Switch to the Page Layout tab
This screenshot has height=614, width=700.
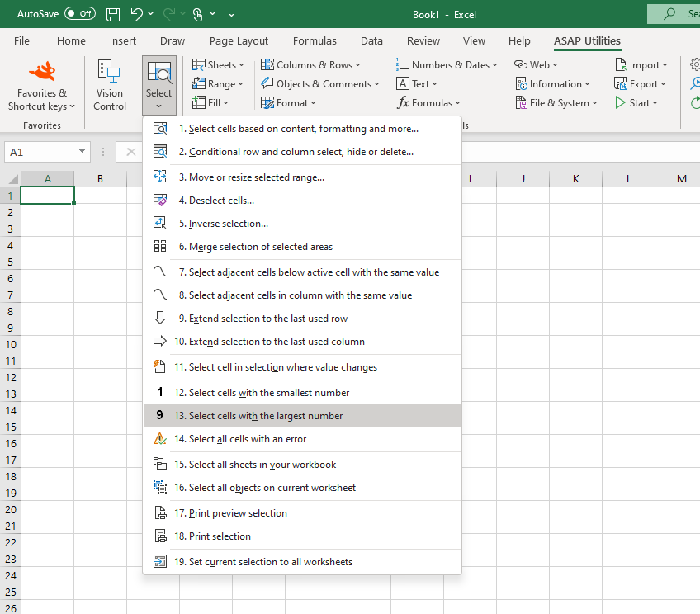(x=239, y=41)
